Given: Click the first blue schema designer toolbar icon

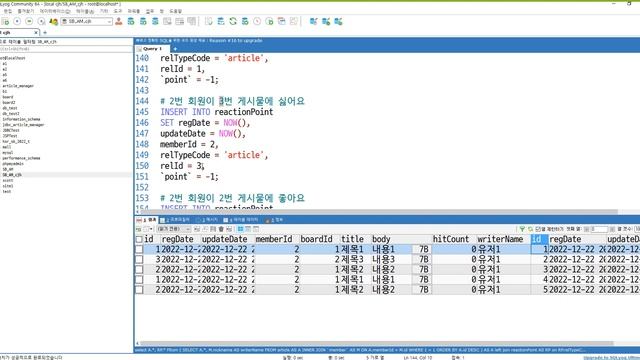Looking at the screenshot, I should tap(313, 21).
